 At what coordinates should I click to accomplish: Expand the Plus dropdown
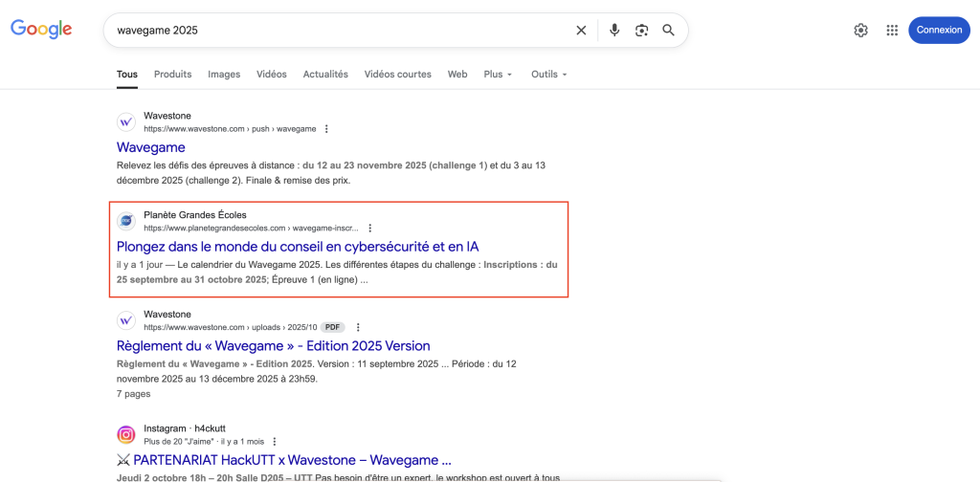[498, 75]
